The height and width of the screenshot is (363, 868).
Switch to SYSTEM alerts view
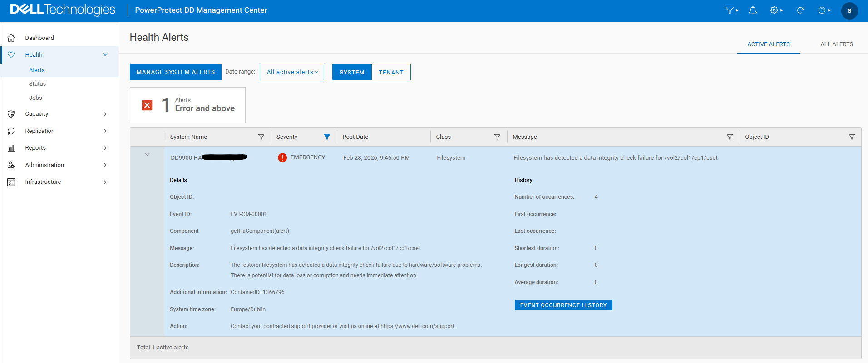click(x=352, y=72)
